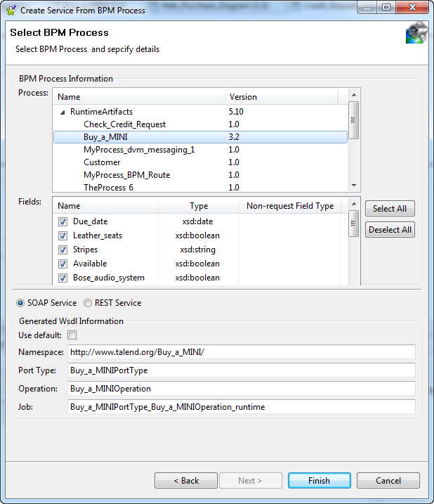
Task: Sort processes by Version column header
Action: coord(281,97)
